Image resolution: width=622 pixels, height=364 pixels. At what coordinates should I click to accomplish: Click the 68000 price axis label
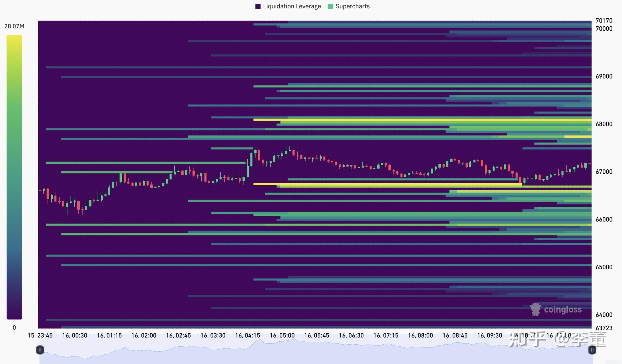(x=604, y=124)
